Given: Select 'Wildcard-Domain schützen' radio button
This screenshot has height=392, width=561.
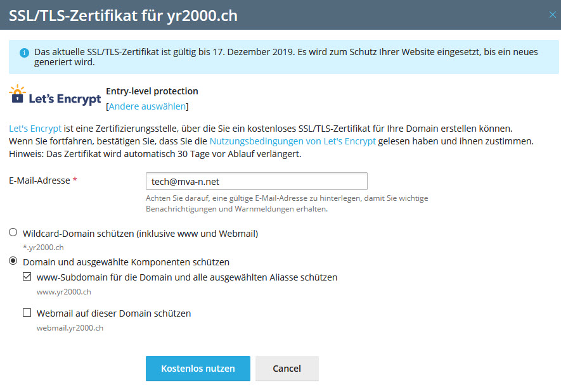Looking at the screenshot, I should point(13,232).
